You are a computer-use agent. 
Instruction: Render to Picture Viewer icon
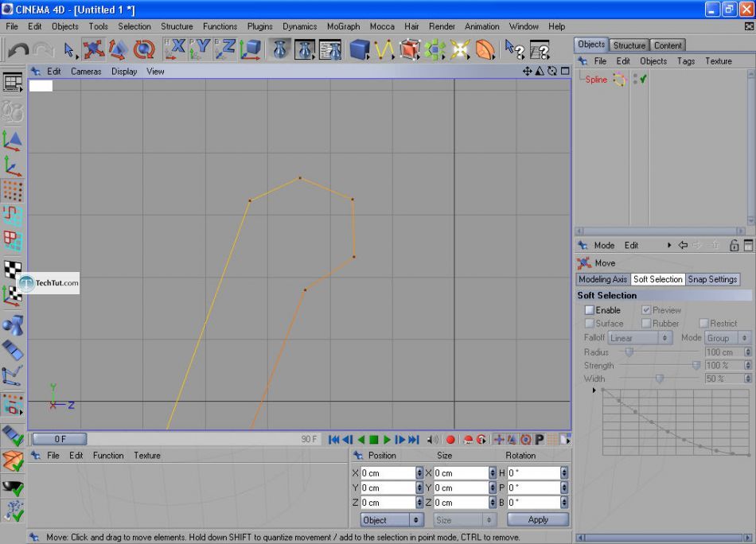click(x=305, y=49)
